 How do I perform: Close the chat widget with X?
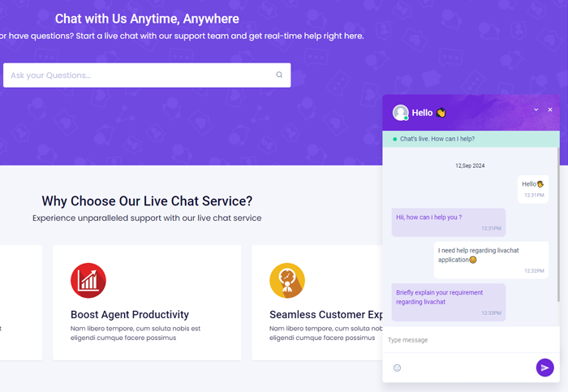click(550, 110)
